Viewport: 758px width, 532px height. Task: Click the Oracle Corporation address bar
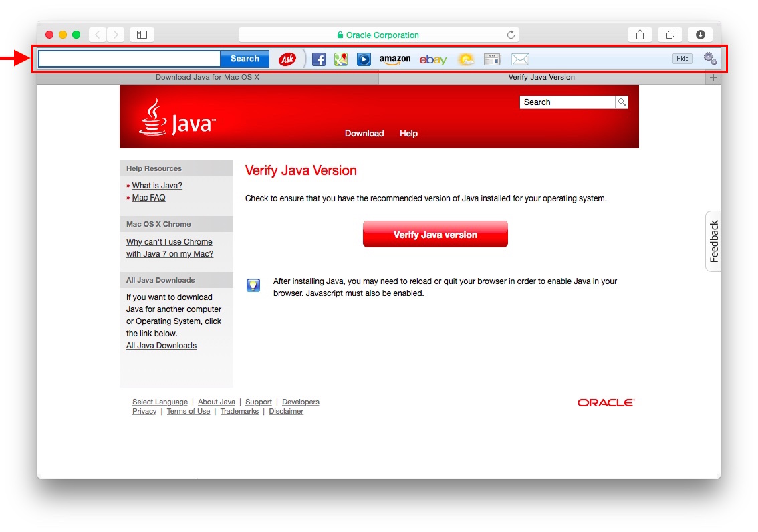(x=378, y=35)
